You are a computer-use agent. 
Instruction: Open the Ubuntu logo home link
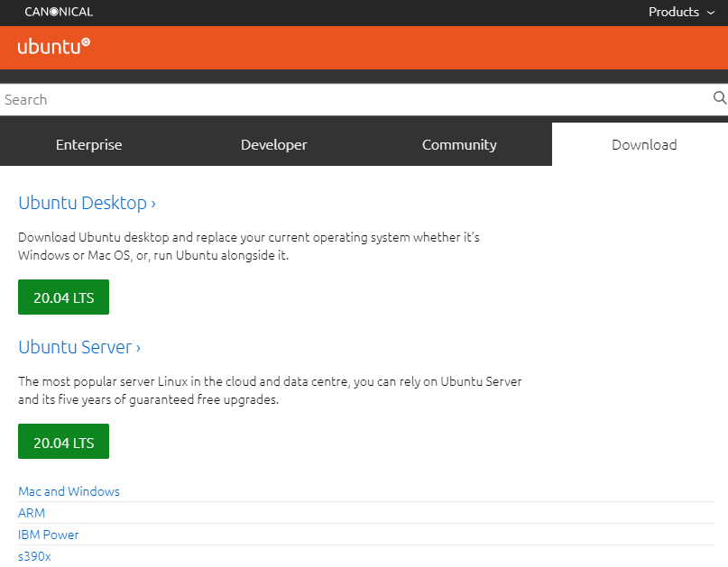tap(54, 46)
